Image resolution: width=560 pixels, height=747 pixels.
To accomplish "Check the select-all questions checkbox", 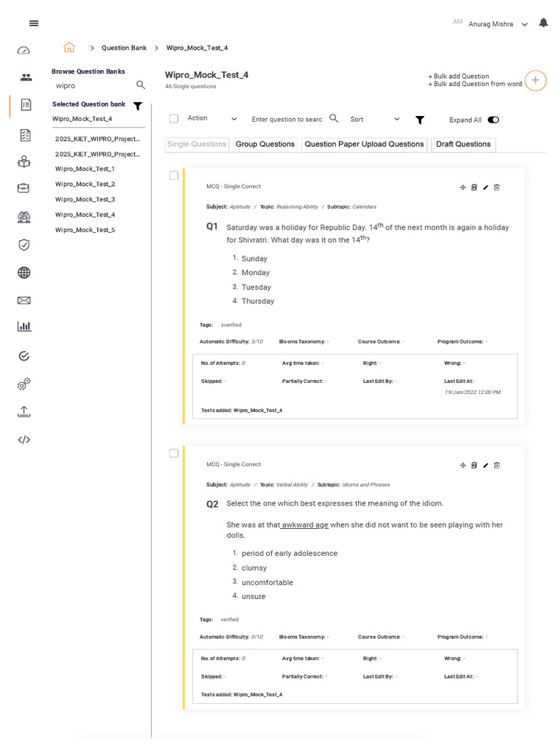I will point(174,118).
